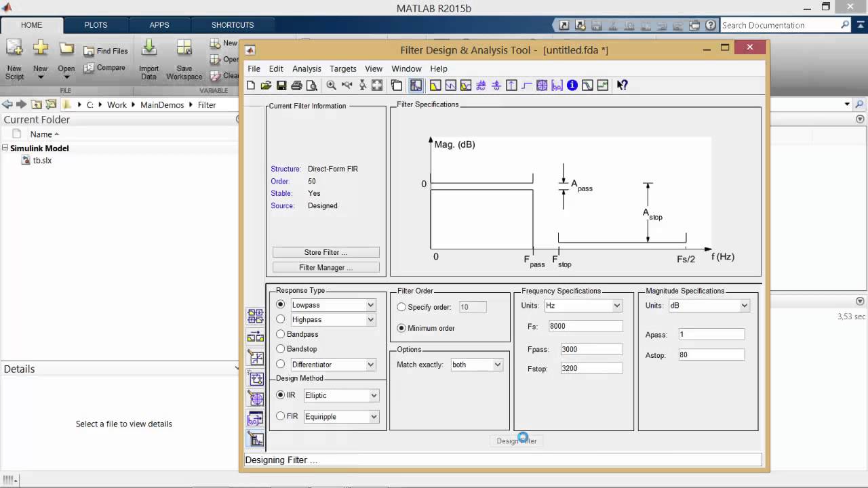868x488 pixels.
Task: Expand the MATLAB Open button dropdown
Action: click(66, 76)
